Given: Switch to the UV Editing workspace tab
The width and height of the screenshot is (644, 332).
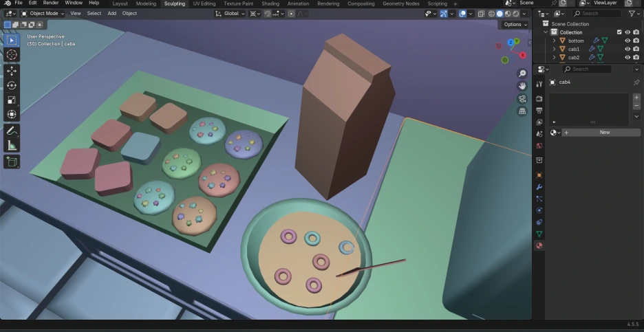Looking at the screenshot, I should [x=204, y=3].
